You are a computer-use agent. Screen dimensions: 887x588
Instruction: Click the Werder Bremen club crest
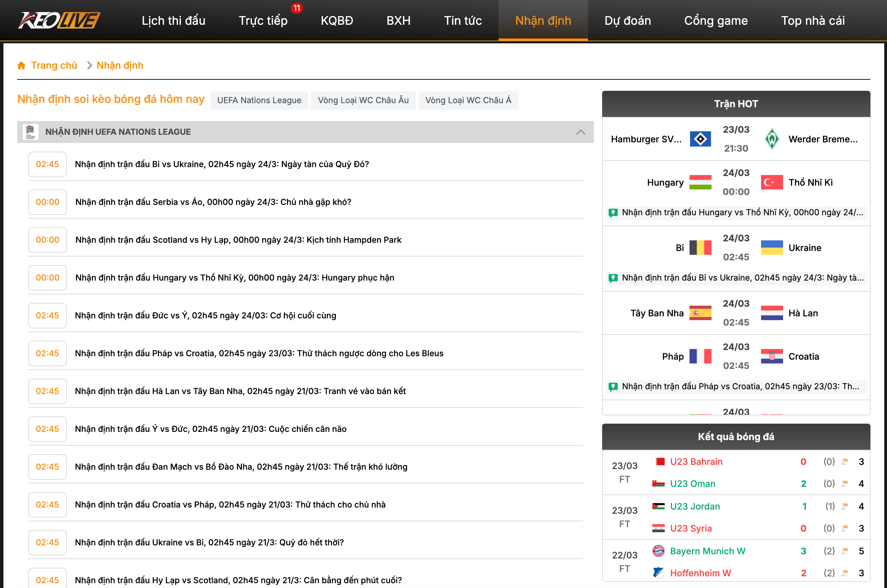point(771,139)
